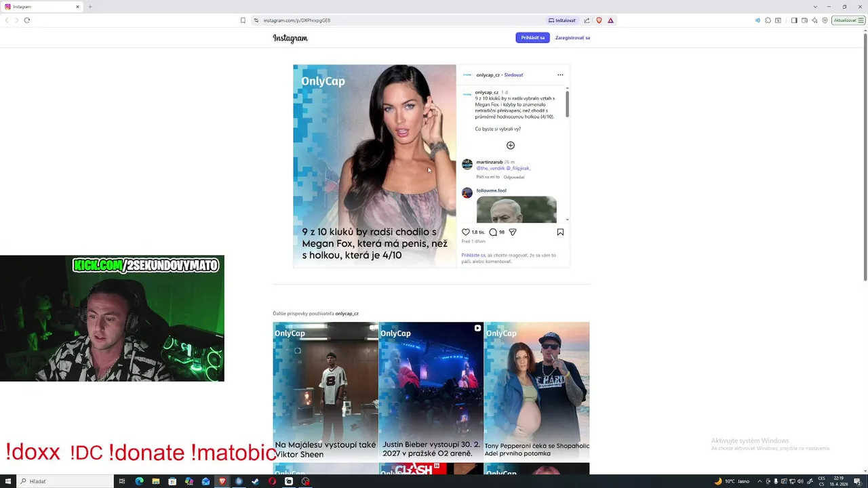This screenshot has height=488, width=868.
Task: Open Brave Shields lion icon
Action: (x=599, y=20)
